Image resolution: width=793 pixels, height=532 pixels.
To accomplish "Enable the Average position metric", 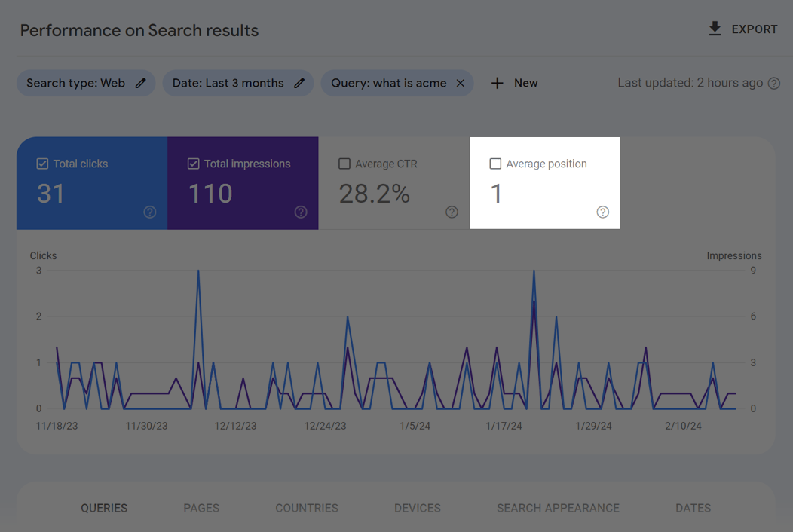I will pos(495,163).
